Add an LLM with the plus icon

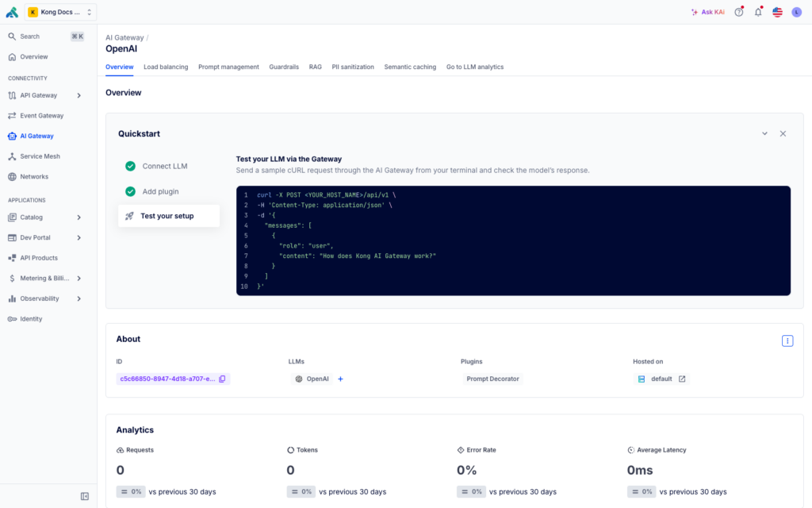point(340,379)
